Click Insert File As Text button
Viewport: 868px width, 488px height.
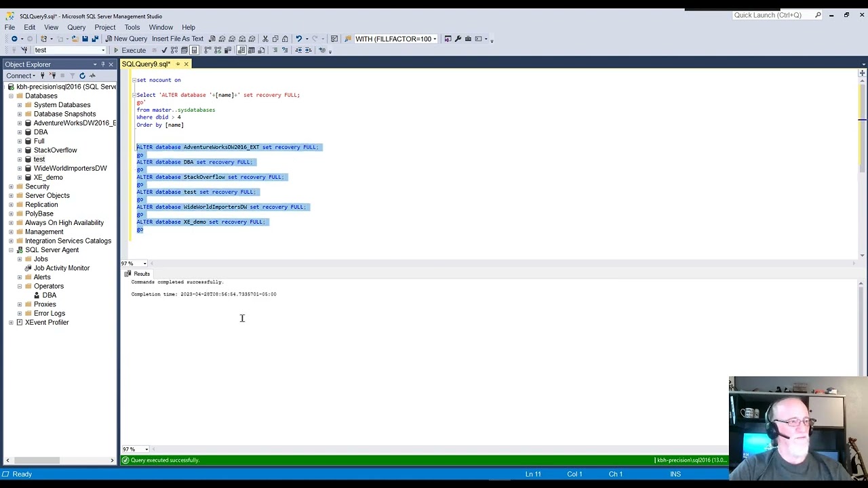(x=178, y=39)
